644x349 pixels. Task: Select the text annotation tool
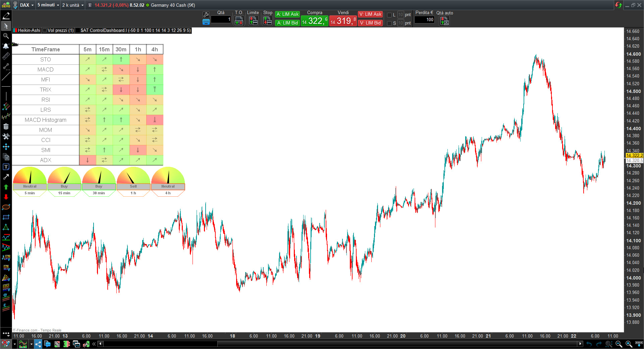click(x=6, y=167)
